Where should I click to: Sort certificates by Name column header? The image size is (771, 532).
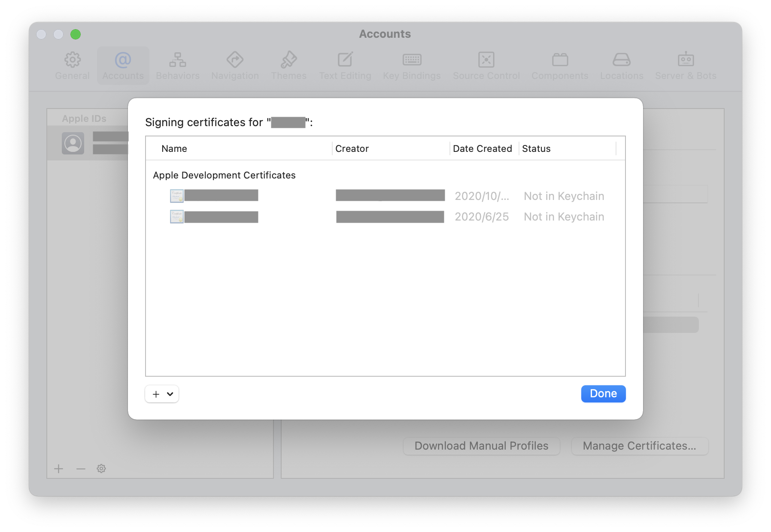pyautogui.click(x=174, y=149)
